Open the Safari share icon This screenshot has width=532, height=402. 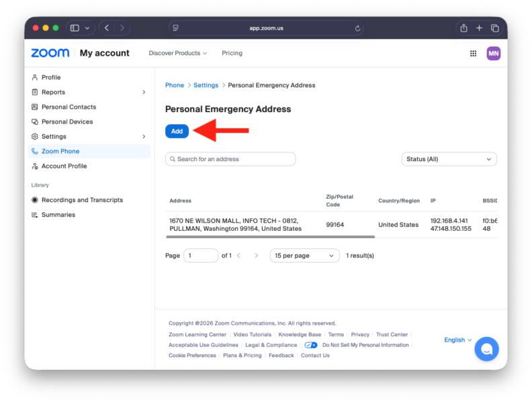pos(463,28)
